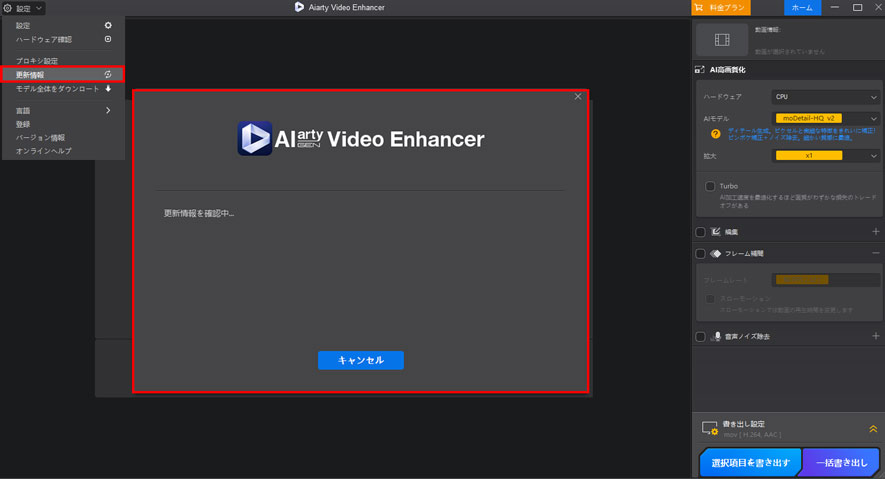Open プロキシ設定 menu entry
The image size is (885, 479).
(63, 60)
